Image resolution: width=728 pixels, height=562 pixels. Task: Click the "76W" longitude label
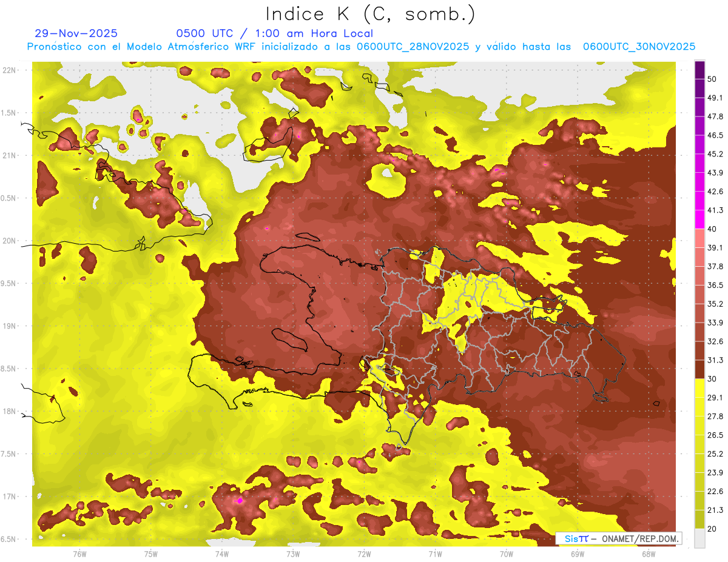79,554
